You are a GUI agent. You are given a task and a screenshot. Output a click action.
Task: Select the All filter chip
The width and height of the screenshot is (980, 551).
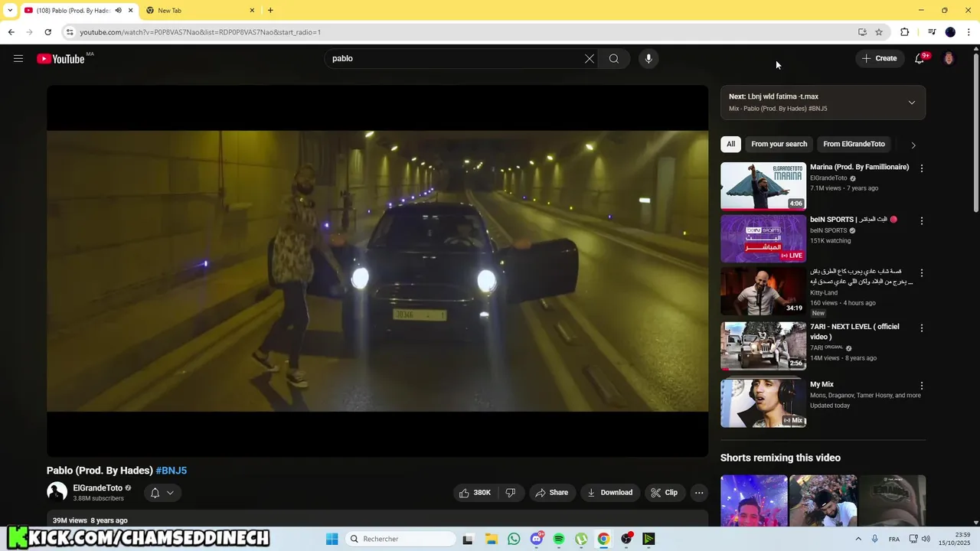click(731, 144)
